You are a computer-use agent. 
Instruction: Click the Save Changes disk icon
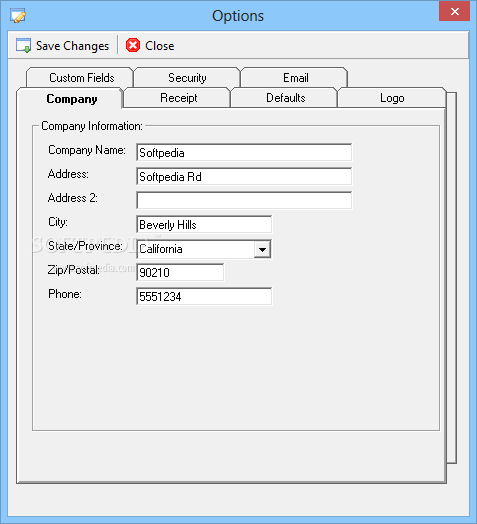pos(23,45)
